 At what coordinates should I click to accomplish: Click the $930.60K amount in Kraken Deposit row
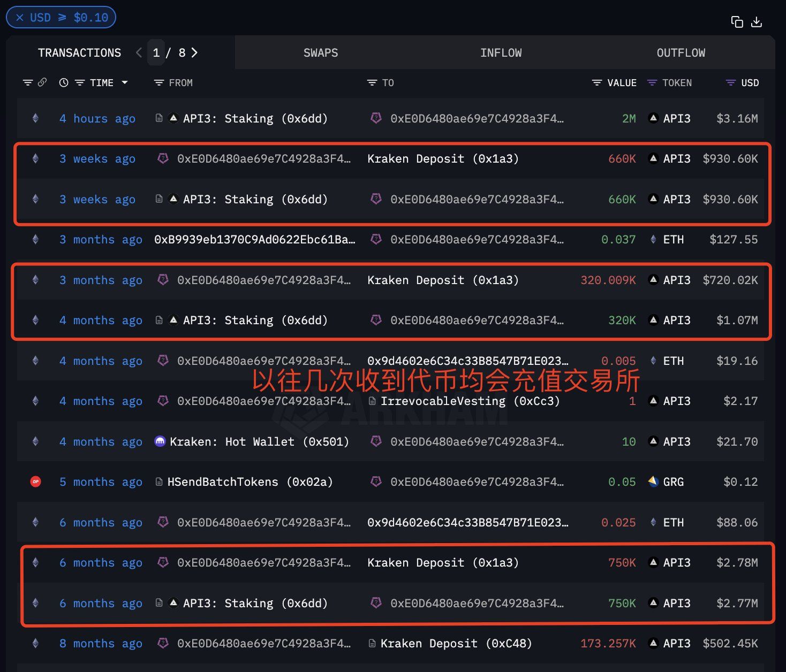[x=730, y=159]
